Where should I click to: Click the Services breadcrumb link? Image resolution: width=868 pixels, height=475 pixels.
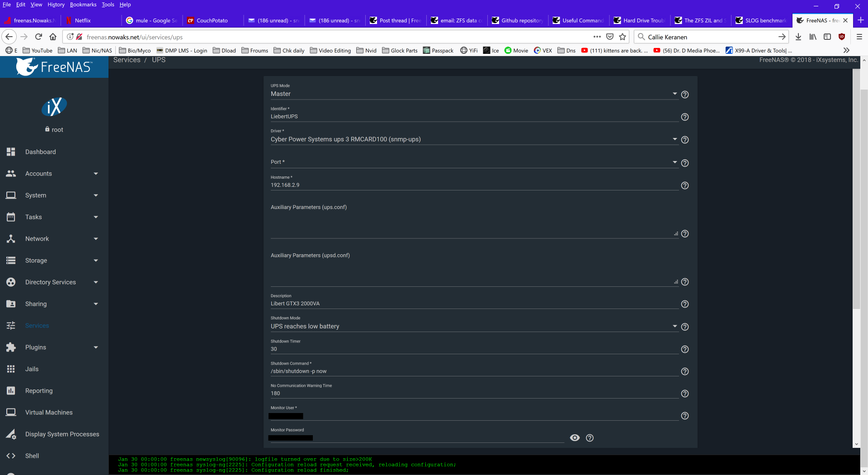[127, 60]
